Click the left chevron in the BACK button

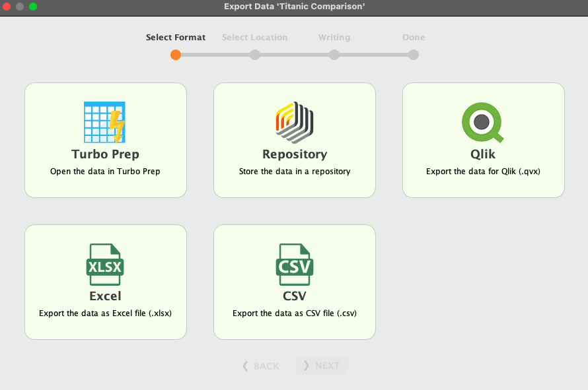click(246, 366)
